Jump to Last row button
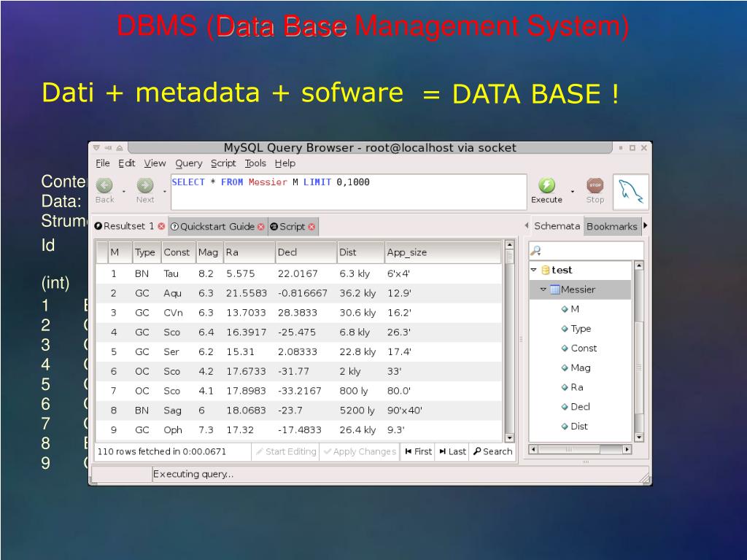This screenshot has height=560, width=747. coord(452,451)
